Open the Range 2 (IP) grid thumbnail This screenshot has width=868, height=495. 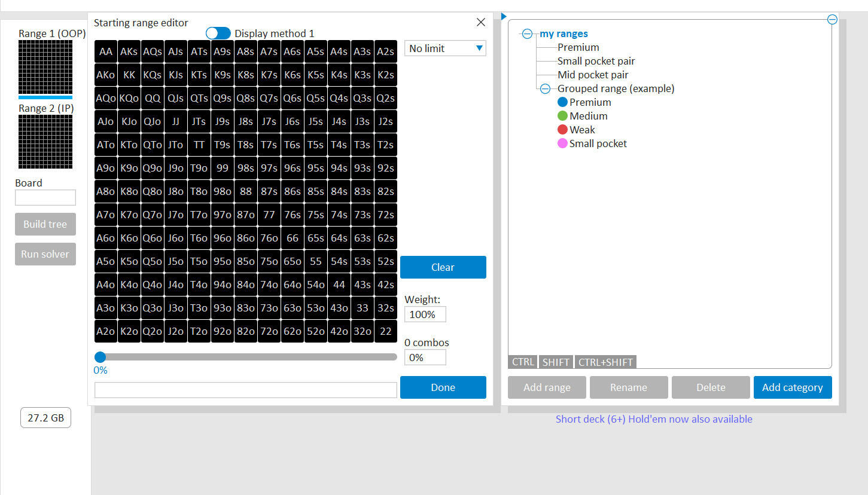pos(45,142)
